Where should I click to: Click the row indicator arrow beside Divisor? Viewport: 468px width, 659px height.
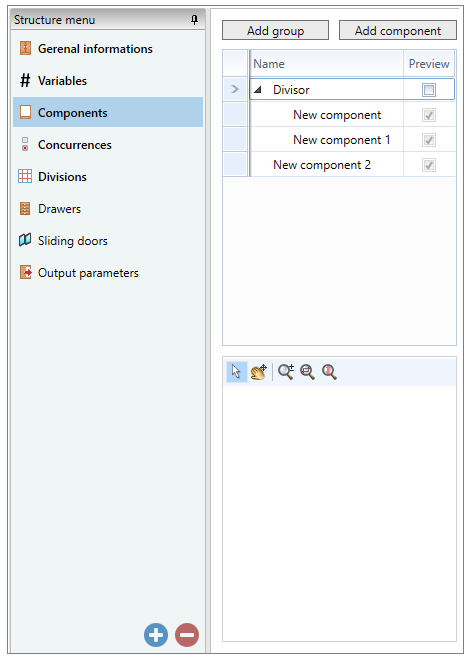click(x=235, y=89)
